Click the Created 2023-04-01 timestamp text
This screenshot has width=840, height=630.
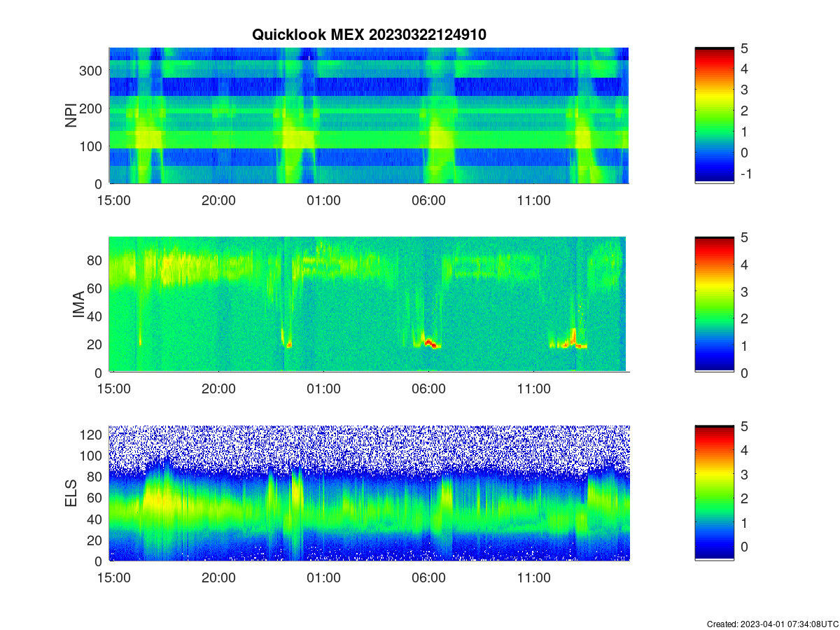pyautogui.click(x=772, y=624)
